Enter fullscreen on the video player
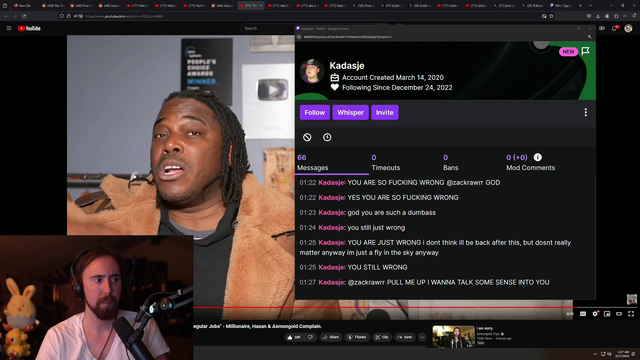Image resolution: width=640 pixels, height=360 pixels. click(x=631, y=313)
